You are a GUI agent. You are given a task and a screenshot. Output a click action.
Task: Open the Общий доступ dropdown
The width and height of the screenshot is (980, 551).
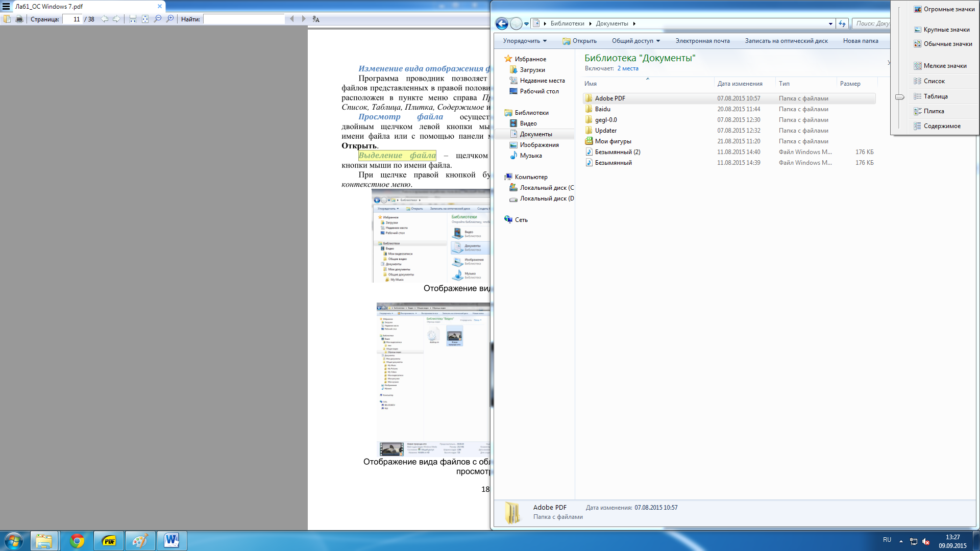pos(636,41)
